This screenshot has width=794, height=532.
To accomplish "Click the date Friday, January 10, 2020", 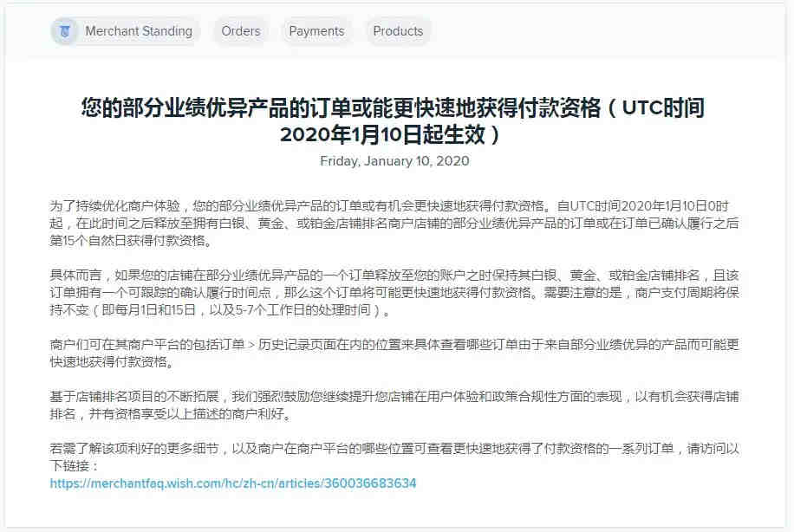I will tap(394, 161).
